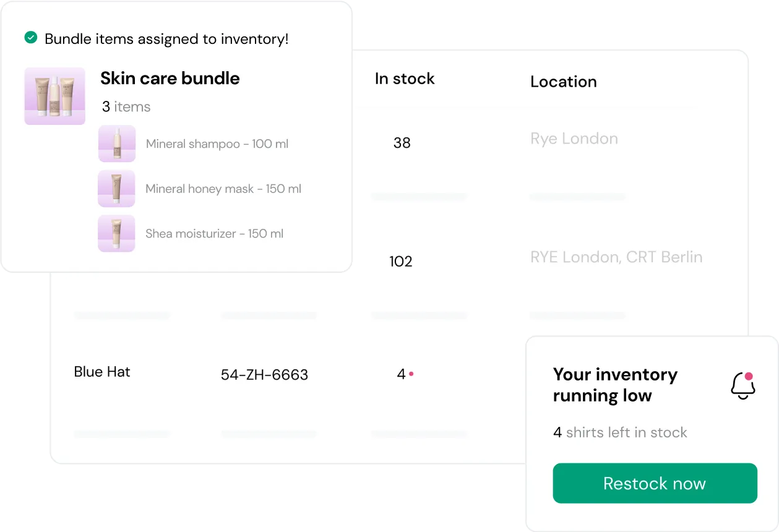Screen dimensions: 779x532
Task: Select the Shea moisturizer product image
Action: (117, 233)
